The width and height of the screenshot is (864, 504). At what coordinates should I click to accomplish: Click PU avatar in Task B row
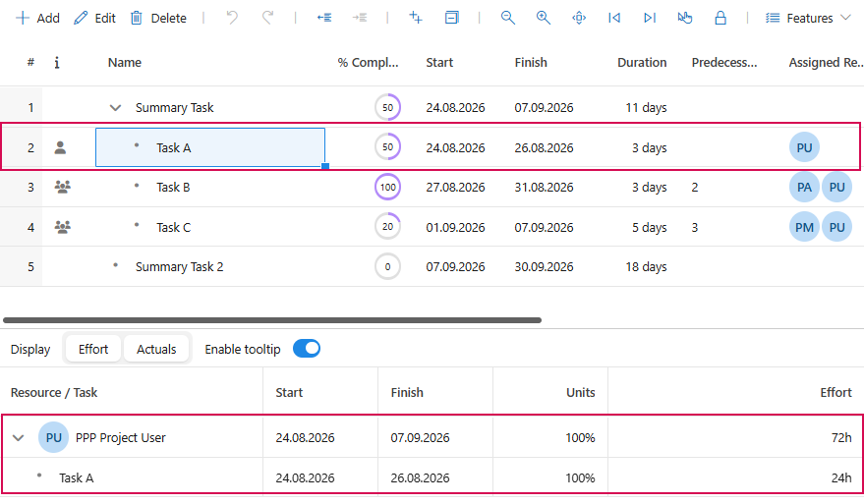point(837,187)
